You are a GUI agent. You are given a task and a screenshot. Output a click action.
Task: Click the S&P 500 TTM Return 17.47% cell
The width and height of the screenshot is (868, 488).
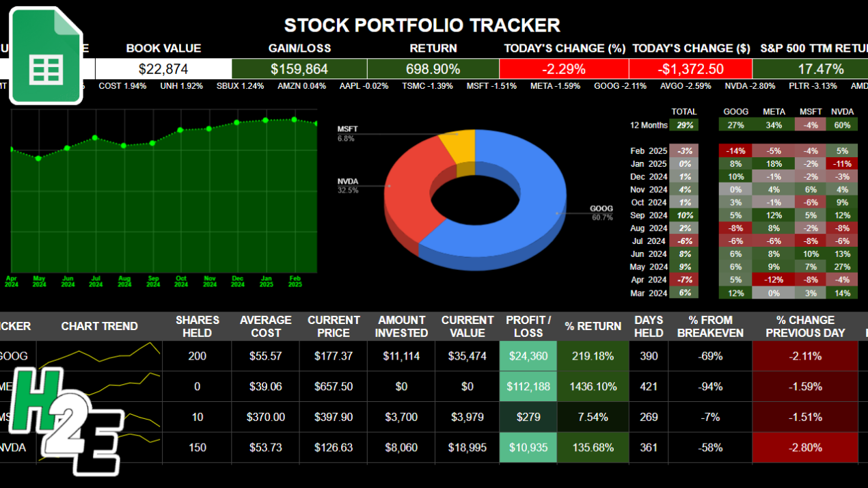click(822, 68)
